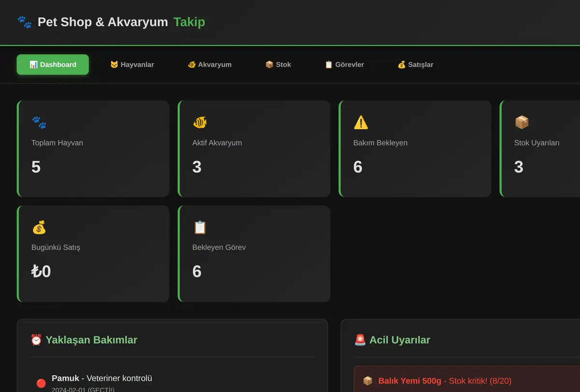Open the Dashboard tab
The width and height of the screenshot is (580, 392).
(53, 65)
